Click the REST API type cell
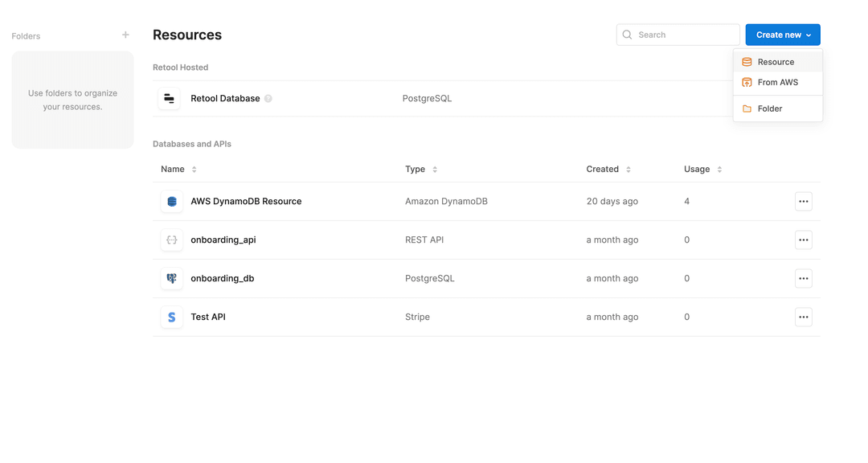Viewport: 868px width, 463px height. tap(424, 240)
